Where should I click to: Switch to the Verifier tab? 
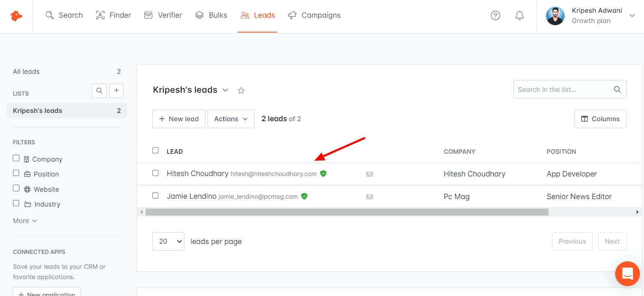pyautogui.click(x=163, y=15)
